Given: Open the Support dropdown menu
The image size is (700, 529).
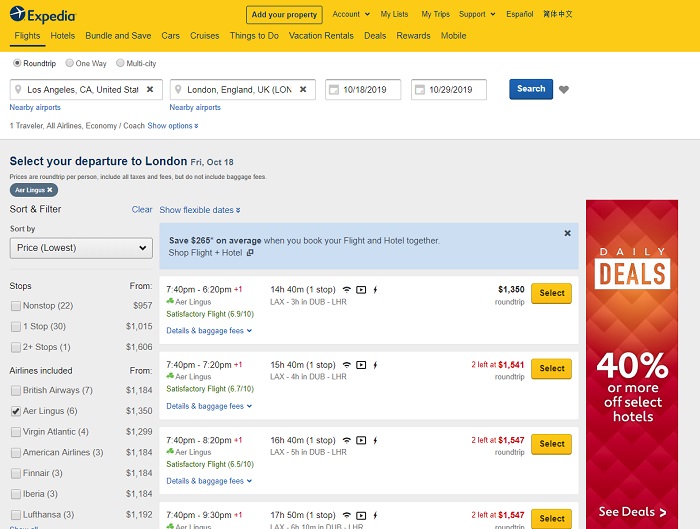Looking at the screenshot, I should (477, 14).
